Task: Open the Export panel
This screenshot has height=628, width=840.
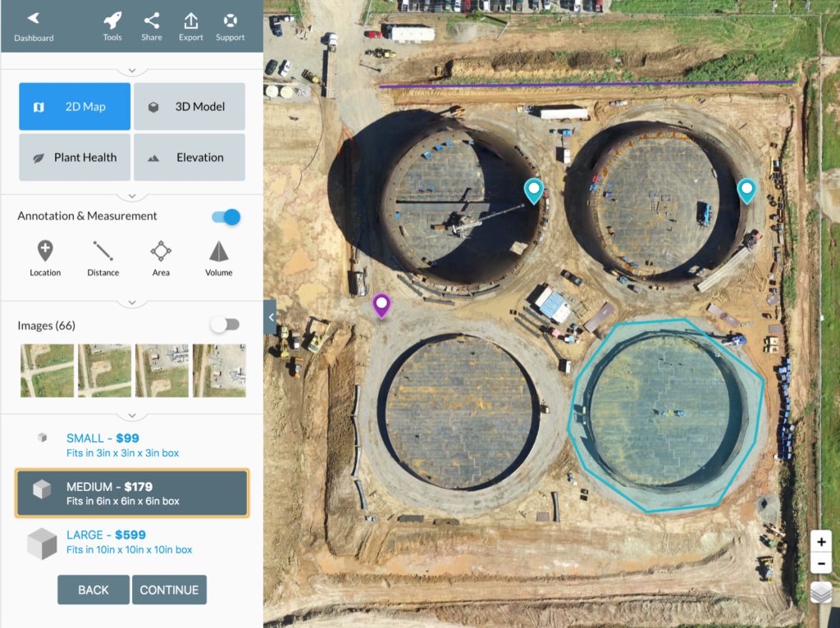Action: click(190, 25)
